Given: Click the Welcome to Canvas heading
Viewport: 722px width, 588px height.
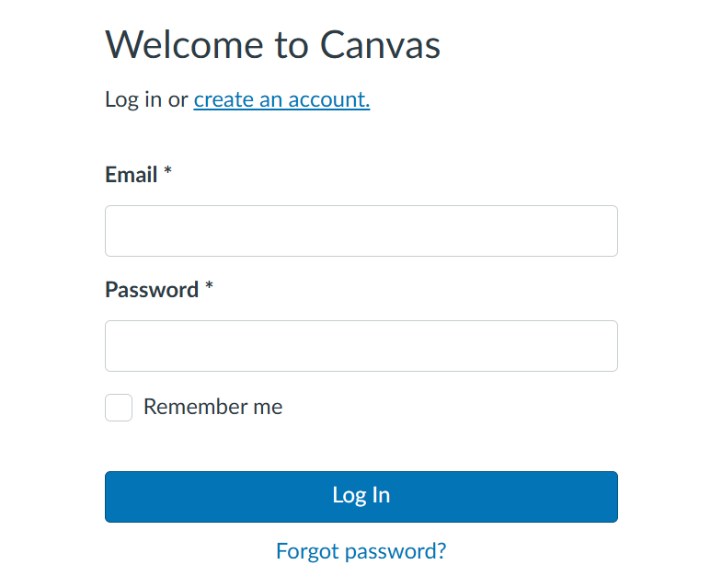Looking at the screenshot, I should click(272, 45).
